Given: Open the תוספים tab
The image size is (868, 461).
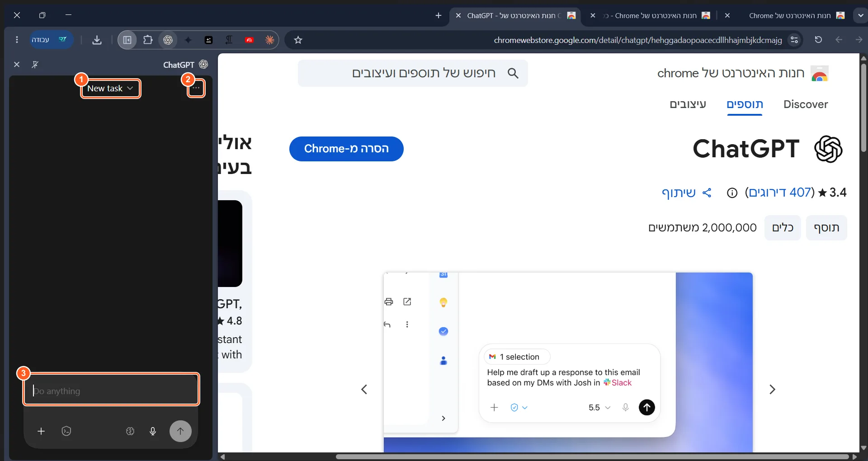Looking at the screenshot, I should [745, 104].
